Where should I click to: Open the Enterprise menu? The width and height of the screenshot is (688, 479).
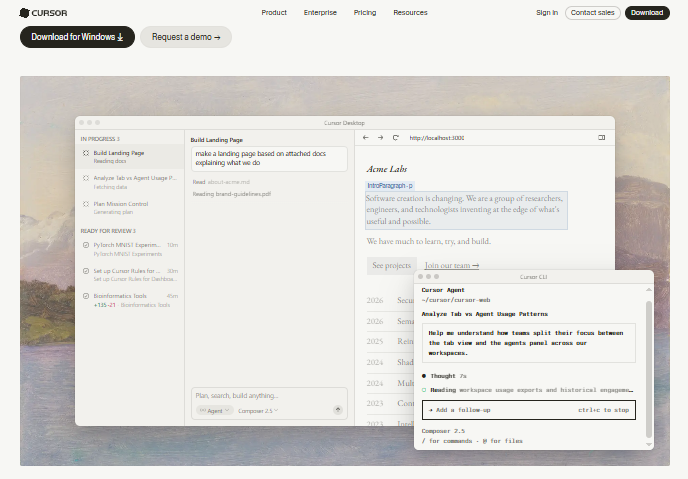[x=320, y=13]
